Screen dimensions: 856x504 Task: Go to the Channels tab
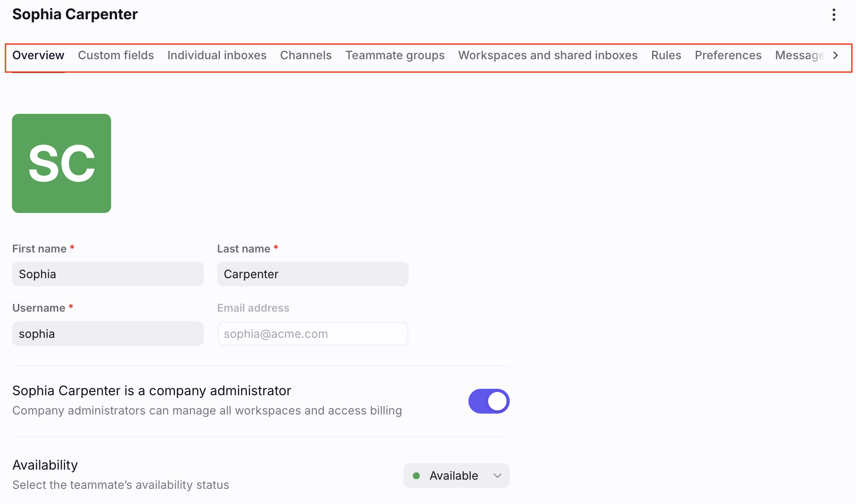306,56
